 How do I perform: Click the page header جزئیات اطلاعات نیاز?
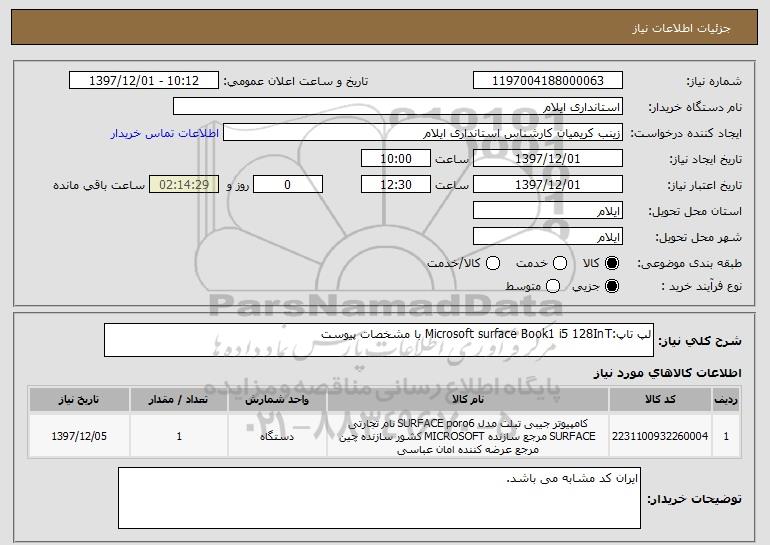click(681, 28)
